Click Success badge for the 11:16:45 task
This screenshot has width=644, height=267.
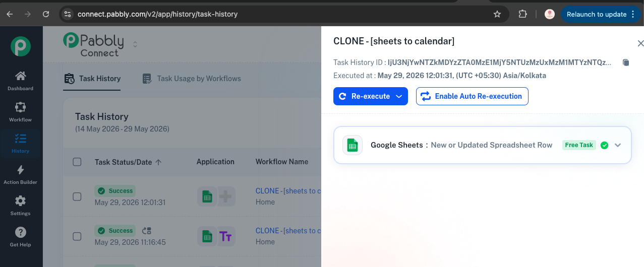tap(115, 231)
